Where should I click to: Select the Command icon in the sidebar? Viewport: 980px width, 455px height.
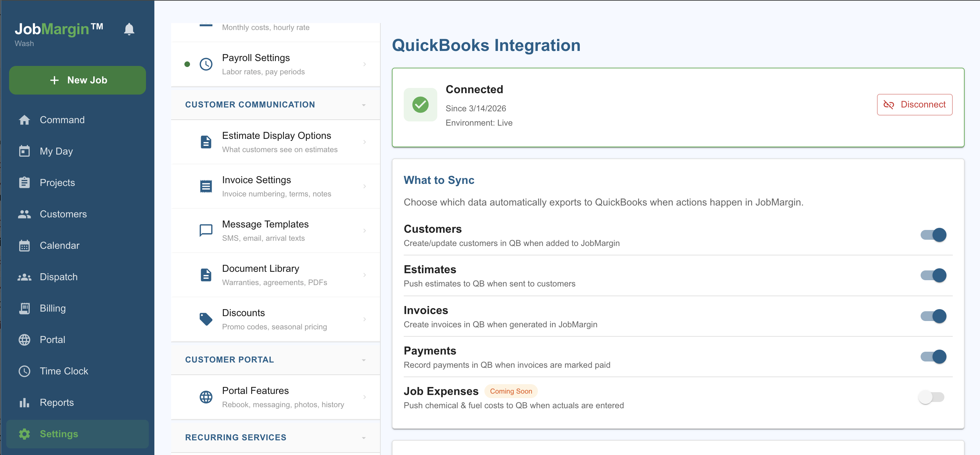coord(24,120)
